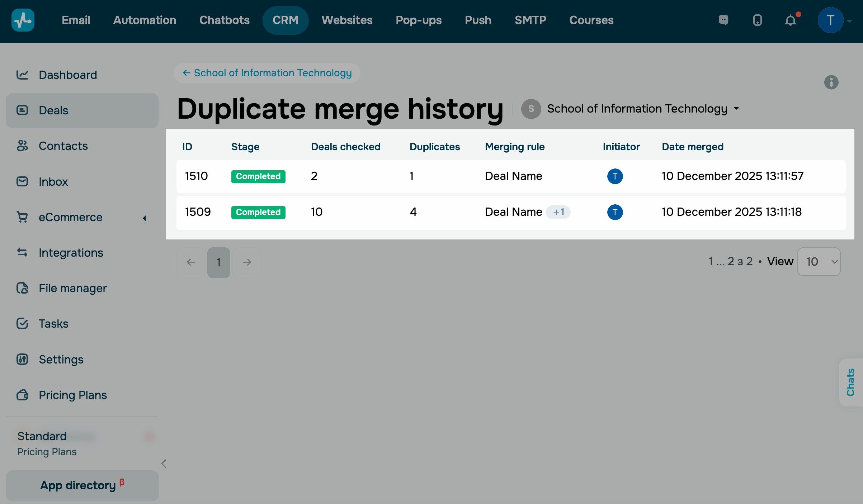
Task: Click the SendPulse logo icon
Action: pyautogui.click(x=23, y=20)
